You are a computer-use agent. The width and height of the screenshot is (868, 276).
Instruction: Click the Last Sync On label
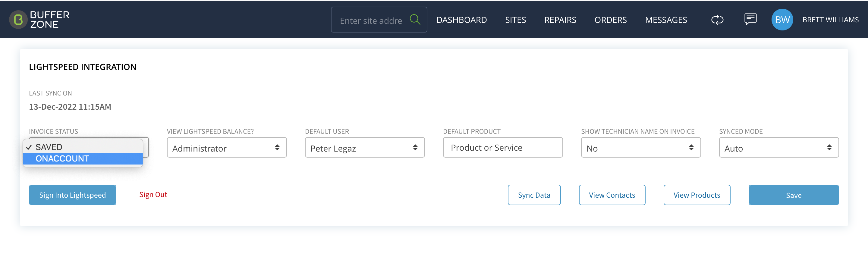50,93
